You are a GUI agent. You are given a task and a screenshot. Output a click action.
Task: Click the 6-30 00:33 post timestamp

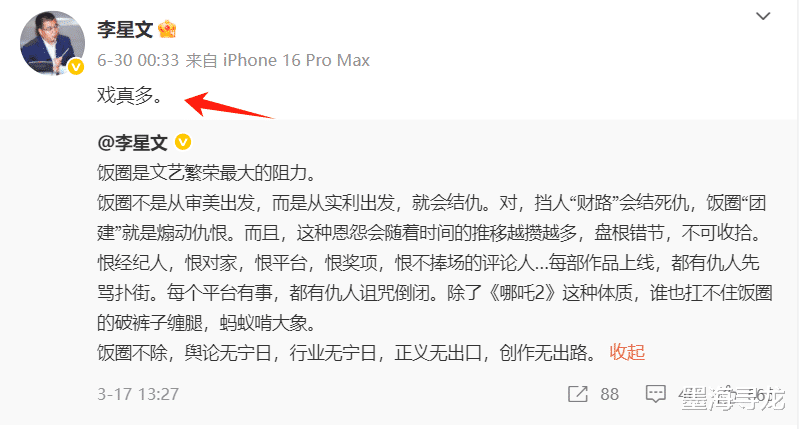[138, 60]
